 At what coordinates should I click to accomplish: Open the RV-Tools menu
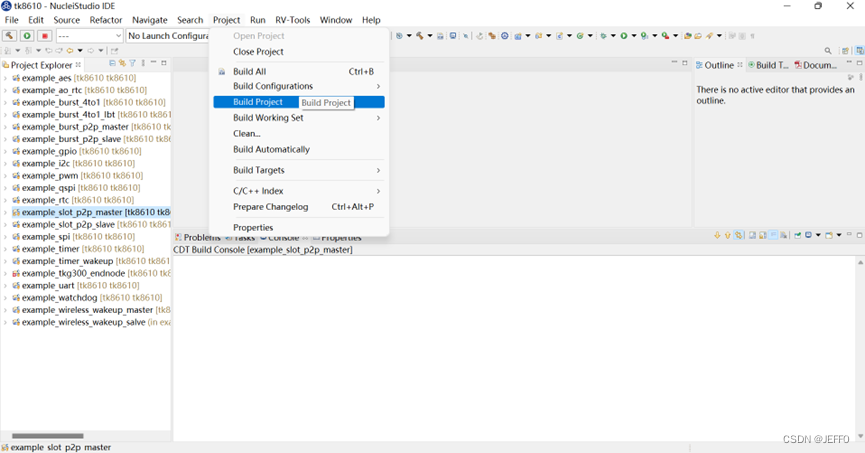tap(292, 20)
